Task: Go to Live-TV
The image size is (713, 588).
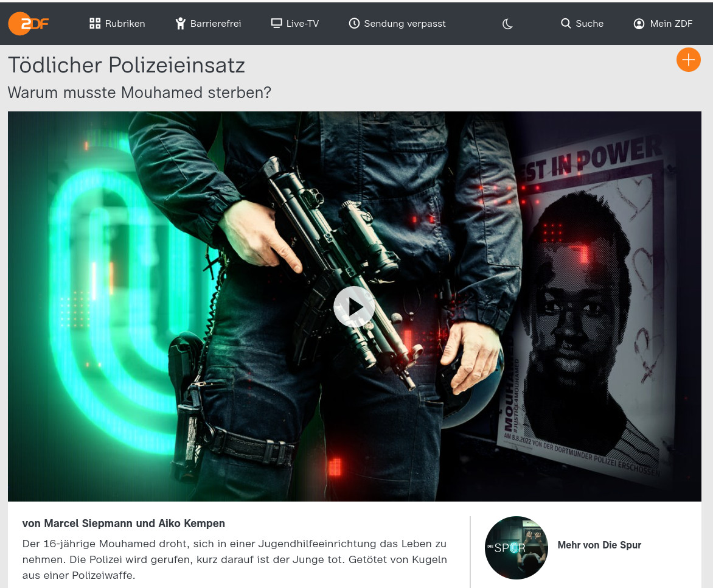Action: click(302, 24)
